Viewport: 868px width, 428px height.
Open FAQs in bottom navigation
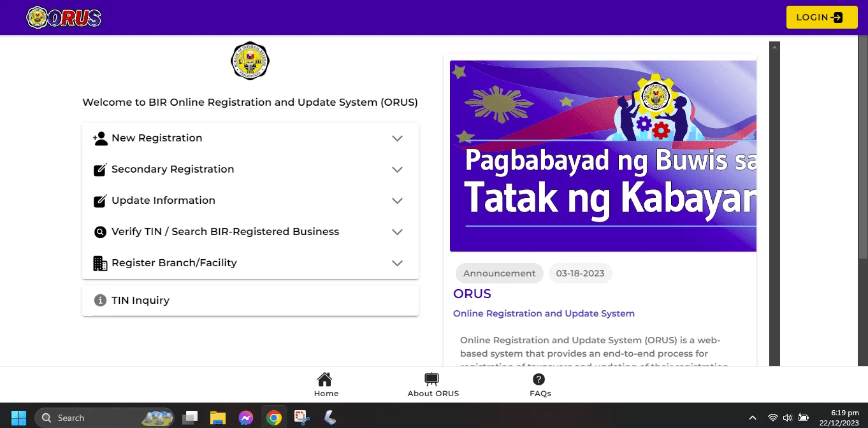coord(540,385)
